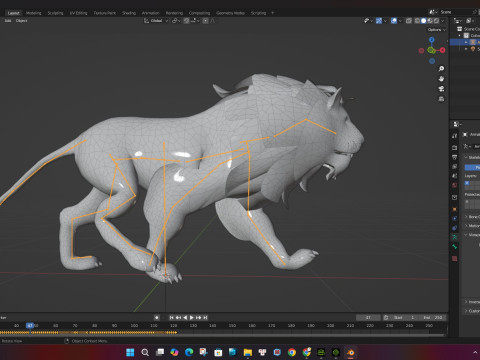Screen dimensions: 480x360
Task: Open the Options dropdown in viewport
Action: pos(436,30)
